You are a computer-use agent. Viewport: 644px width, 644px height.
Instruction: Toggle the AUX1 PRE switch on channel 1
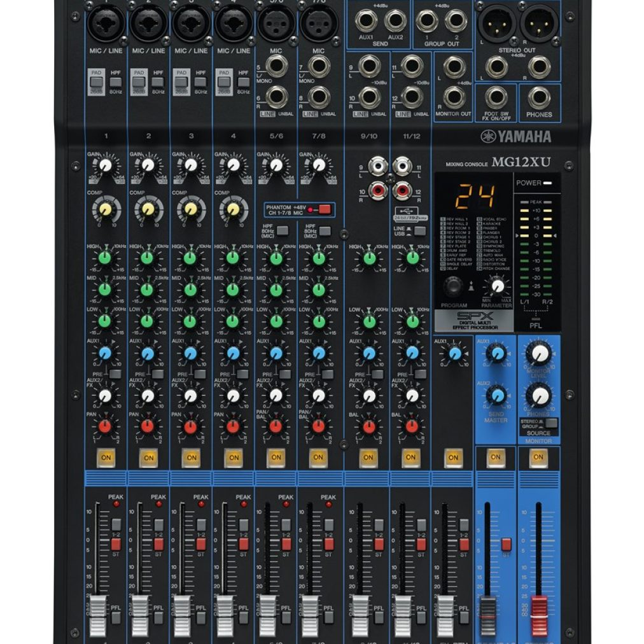point(115,374)
